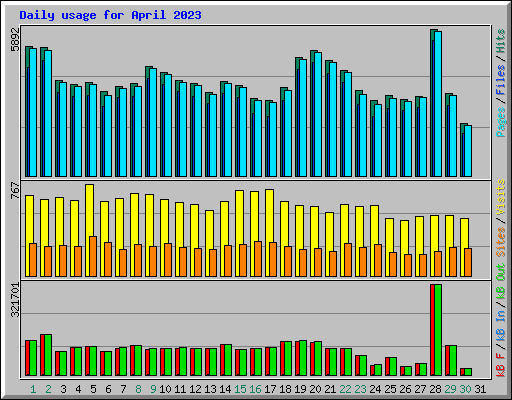Click the y-axis value "5892"
512x400 pixels.
coord(15,40)
